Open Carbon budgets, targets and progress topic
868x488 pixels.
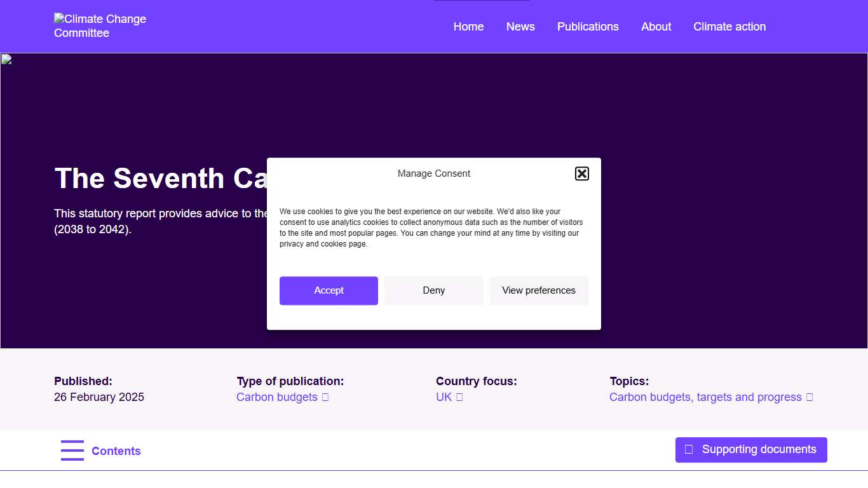click(x=705, y=397)
